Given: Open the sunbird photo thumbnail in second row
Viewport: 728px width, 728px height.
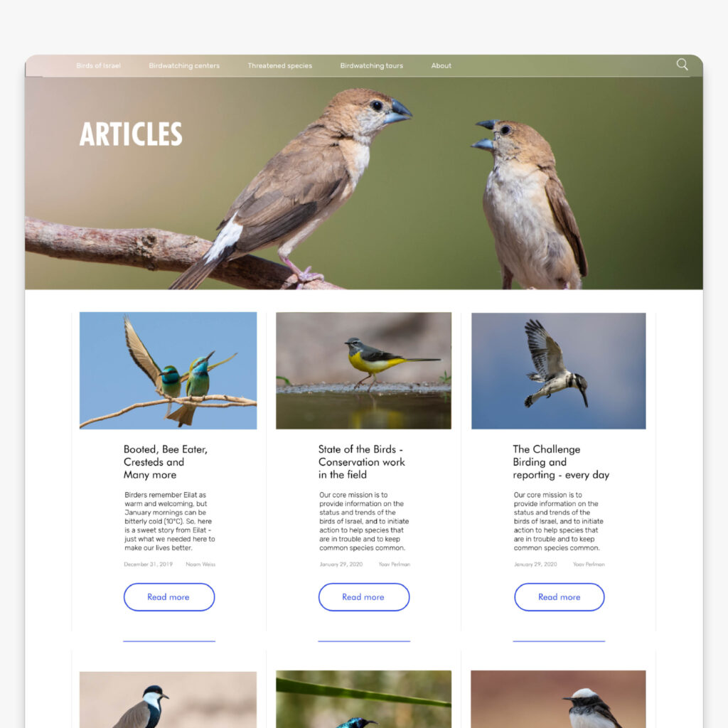Looking at the screenshot, I should (363, 700).
